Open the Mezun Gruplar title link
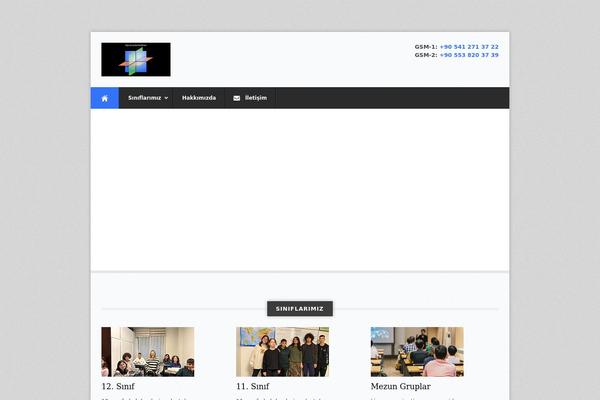 pyautogui.click(x=401, y=386)
